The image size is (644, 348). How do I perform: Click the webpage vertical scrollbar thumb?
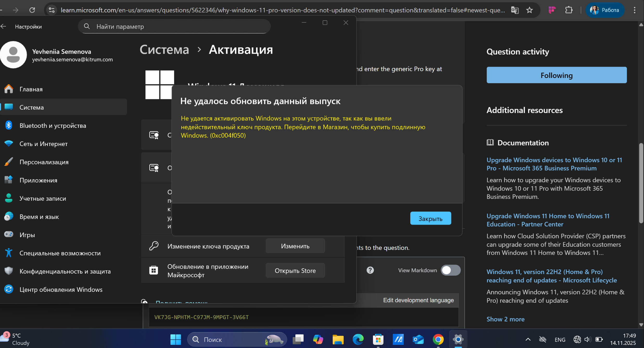tap(641, 183)
